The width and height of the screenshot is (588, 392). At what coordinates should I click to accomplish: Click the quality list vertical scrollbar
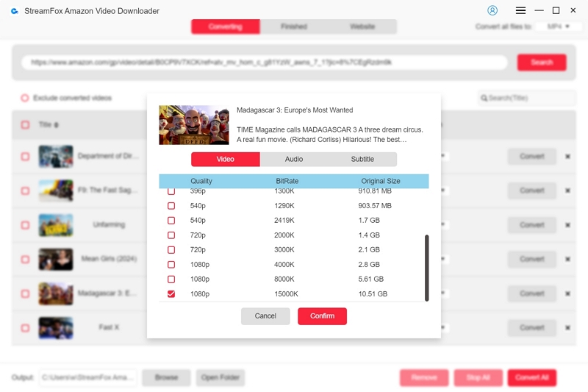click(x=427, y=268)
